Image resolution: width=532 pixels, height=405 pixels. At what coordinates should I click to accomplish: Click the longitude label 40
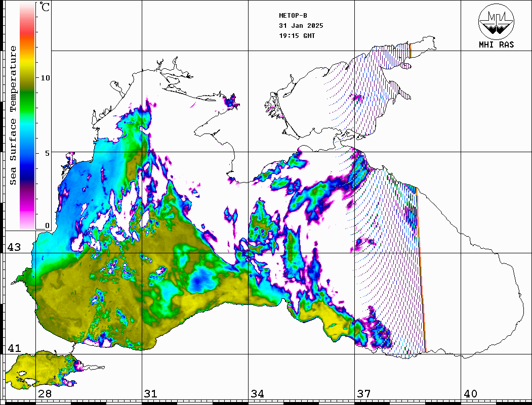pyautogui.click(x=470, y=394)
